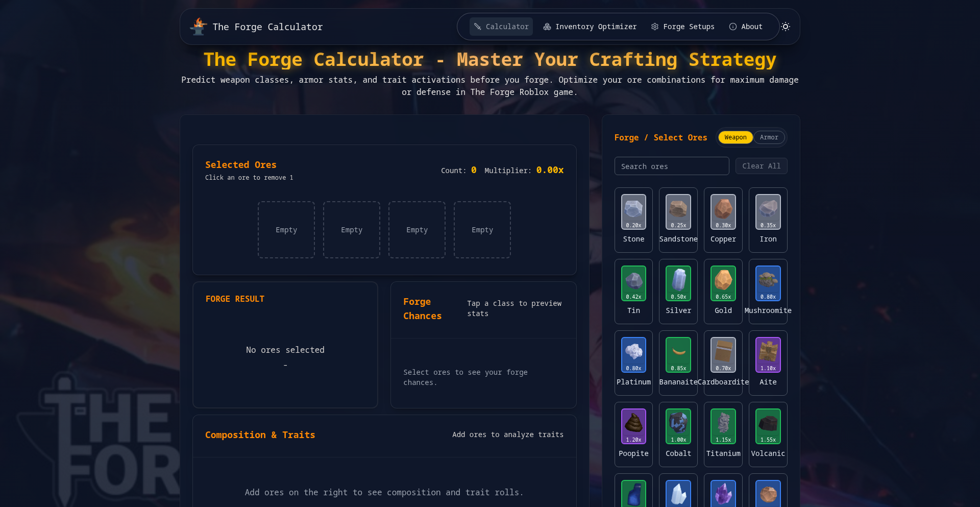
Task: Click inside the Search ores field
Action: click(671, 166)
